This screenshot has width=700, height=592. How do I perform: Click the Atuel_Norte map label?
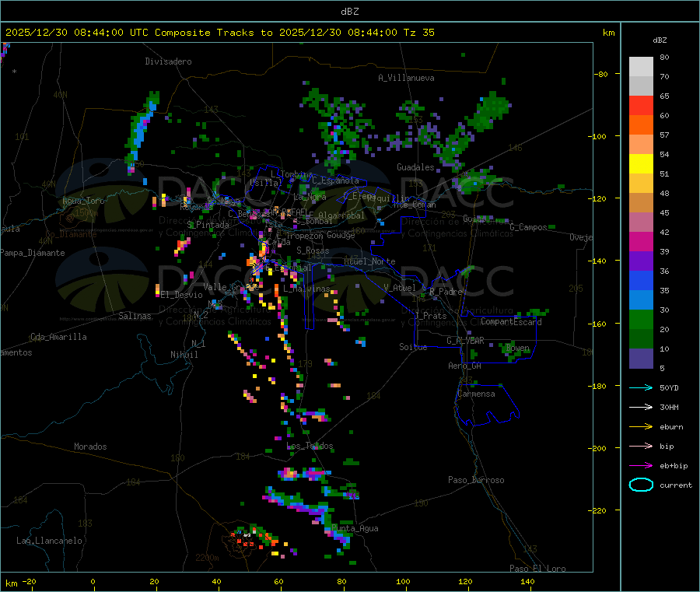[369, 261]
